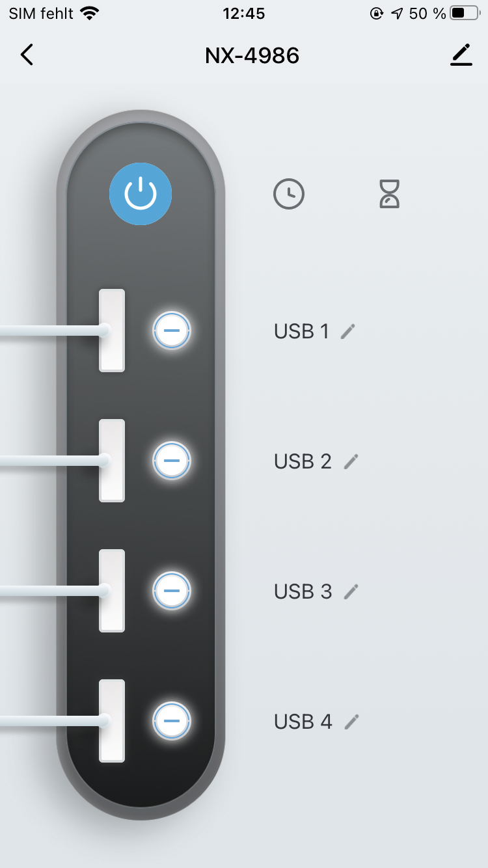Tap the first white USB port graphic
This screenshot has height=868, width=488.
pos(112,331)
